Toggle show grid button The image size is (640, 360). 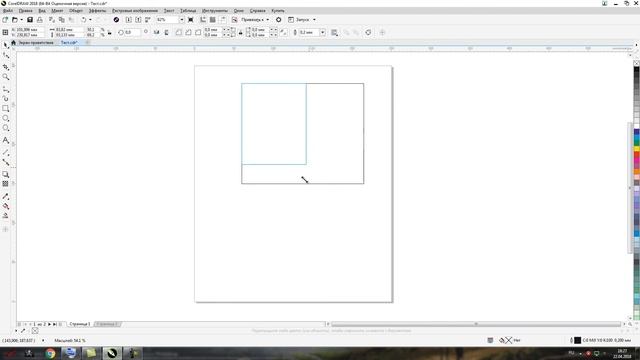click(213, 20)
